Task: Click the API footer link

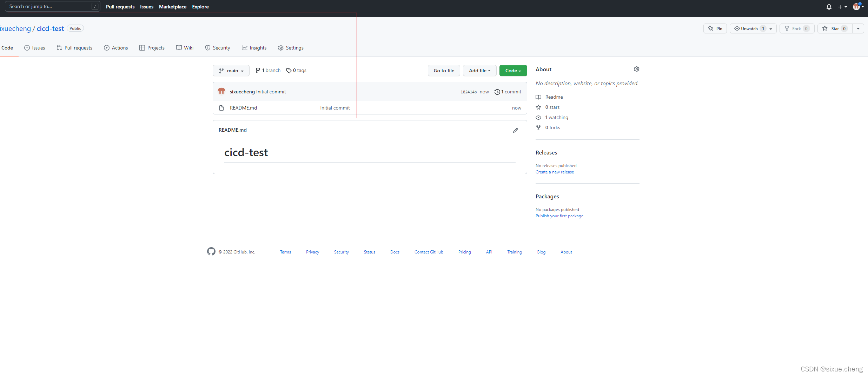Action: [x=489, y=252]
